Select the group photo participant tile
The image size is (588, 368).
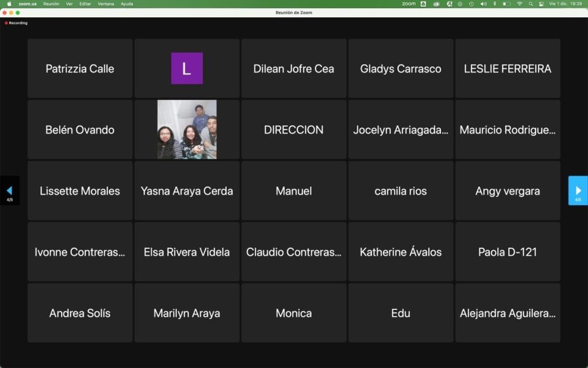coord(187,129)
